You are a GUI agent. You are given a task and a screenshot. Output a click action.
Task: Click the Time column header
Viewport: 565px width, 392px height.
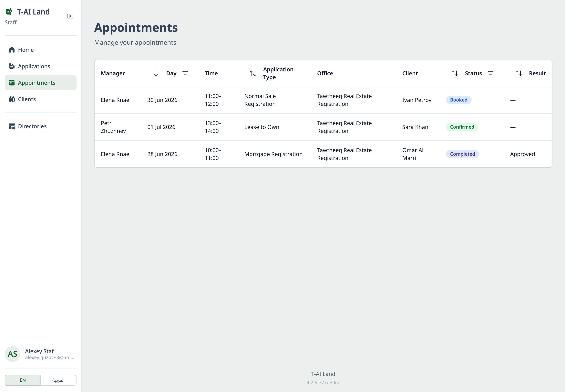point(211,73)
